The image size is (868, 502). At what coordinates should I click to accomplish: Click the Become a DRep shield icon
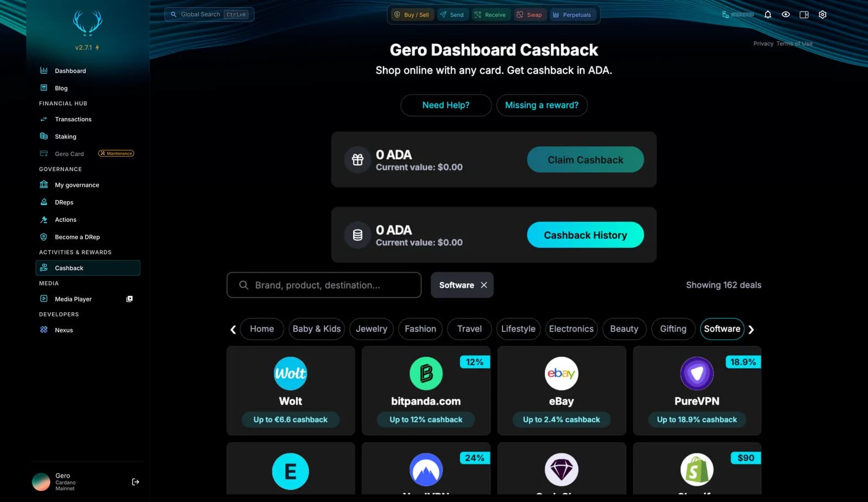[x=44, y=237]
